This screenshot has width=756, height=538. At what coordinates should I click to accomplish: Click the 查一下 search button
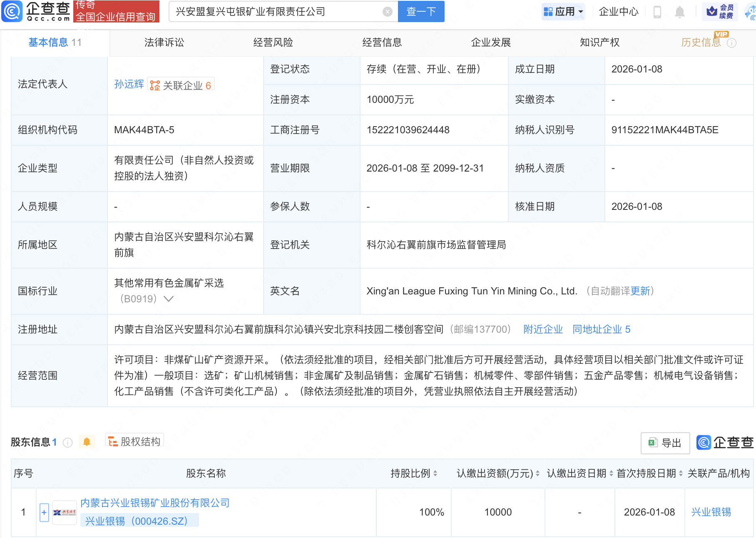pos(420,11)
